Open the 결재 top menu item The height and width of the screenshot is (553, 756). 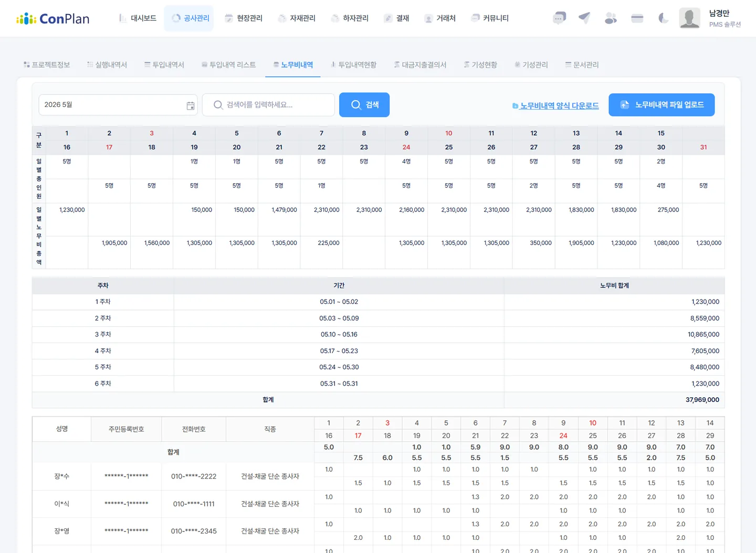396,18
